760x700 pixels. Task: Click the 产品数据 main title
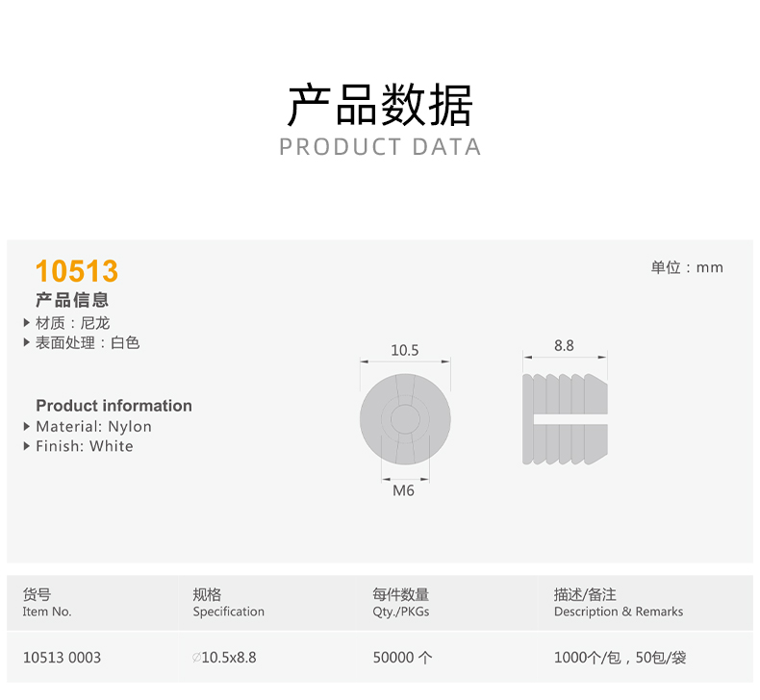(x=380, y=106)
